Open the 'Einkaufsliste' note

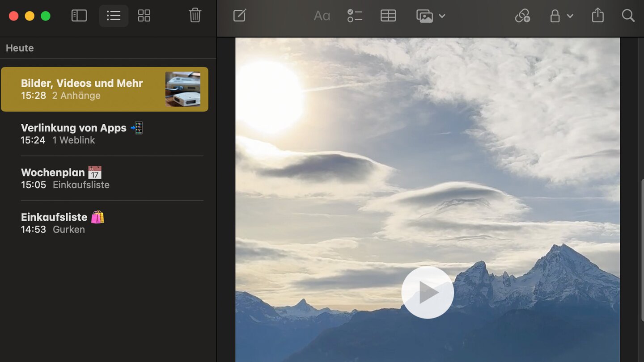coord(62,223)
